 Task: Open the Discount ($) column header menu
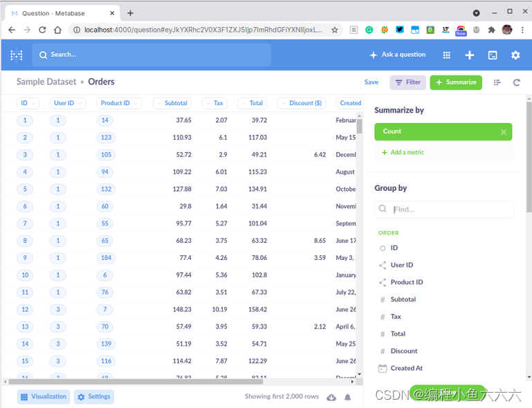[302, 103]
